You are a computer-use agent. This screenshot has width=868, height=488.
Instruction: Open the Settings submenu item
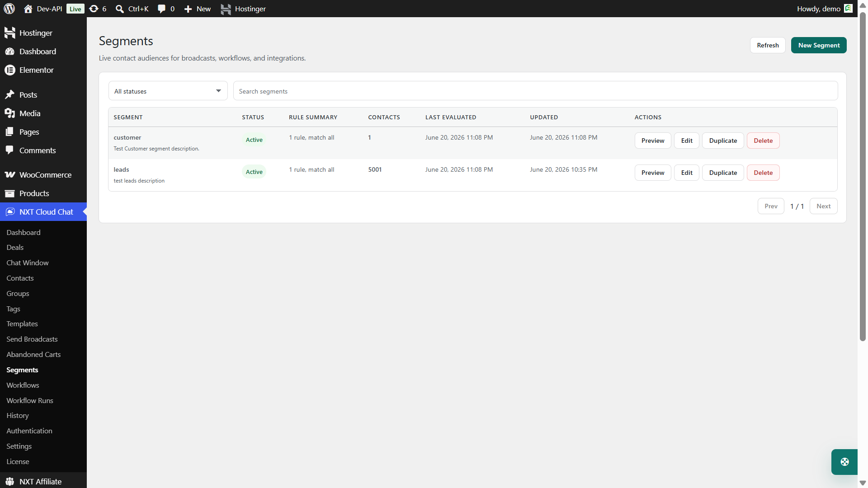pyautogui.click(x=19, y=446)
